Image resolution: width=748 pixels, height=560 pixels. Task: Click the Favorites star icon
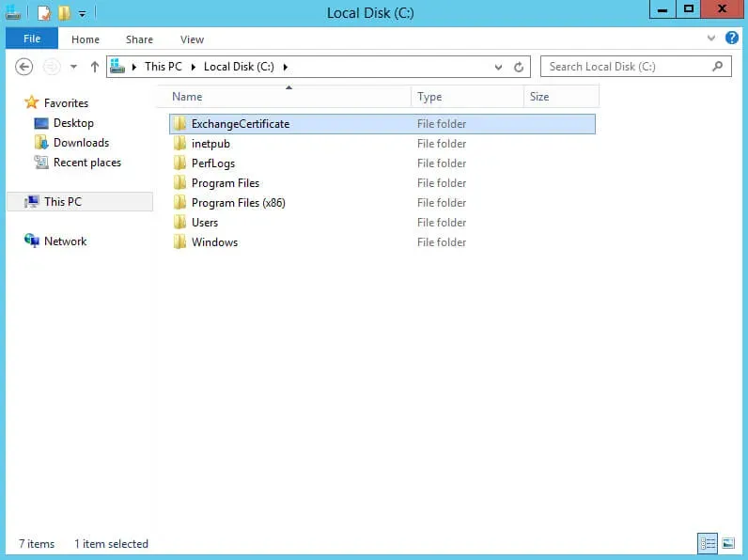tap(32, 102)
